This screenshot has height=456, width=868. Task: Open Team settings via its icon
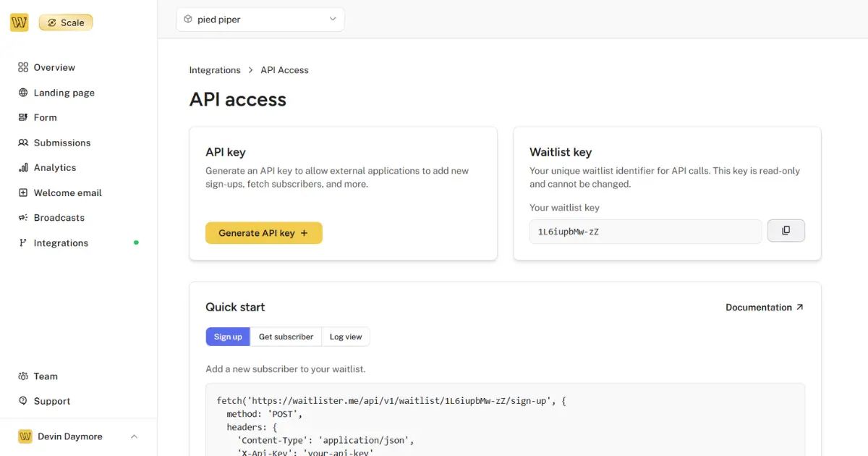[23, 376]
